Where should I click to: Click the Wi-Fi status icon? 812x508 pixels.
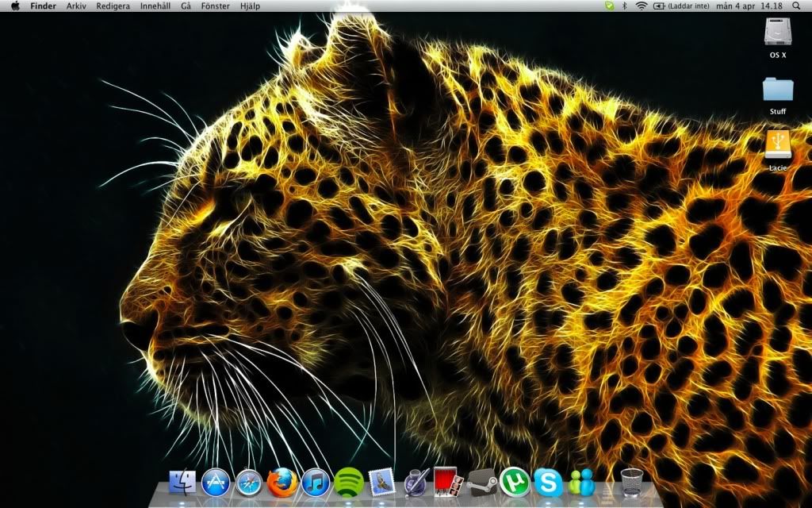click(x=641, y=6)
